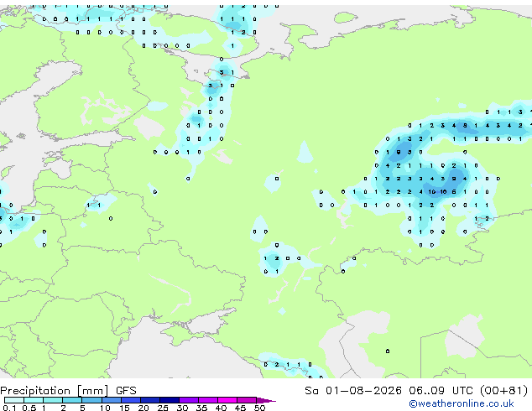
Task: Click the '0.1' legend scale label
Action: point(9,408)
